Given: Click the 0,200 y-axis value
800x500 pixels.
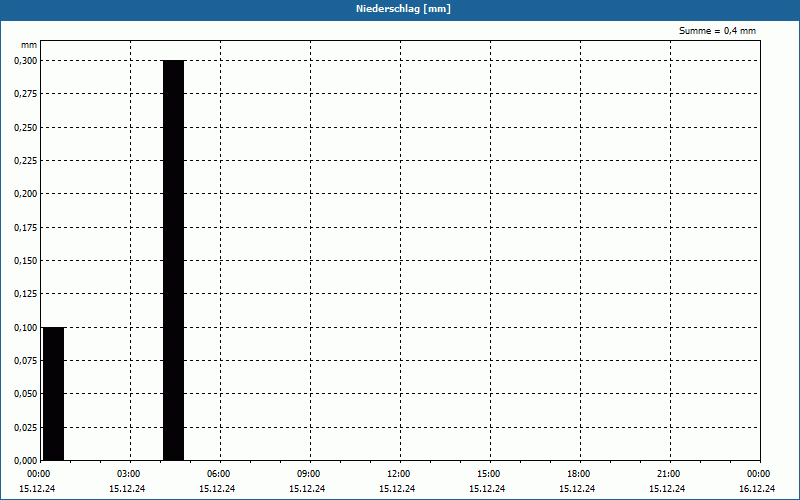Looking at the screenshot, I should coord(26,194).
